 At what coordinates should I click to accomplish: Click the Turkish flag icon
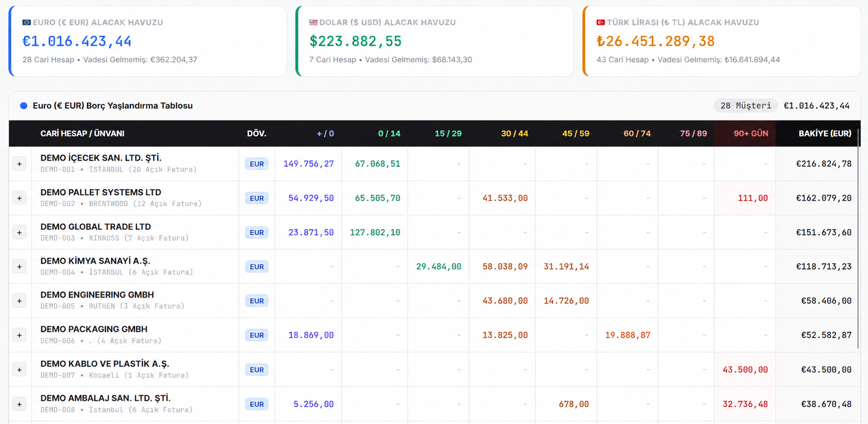pos(601,22)
